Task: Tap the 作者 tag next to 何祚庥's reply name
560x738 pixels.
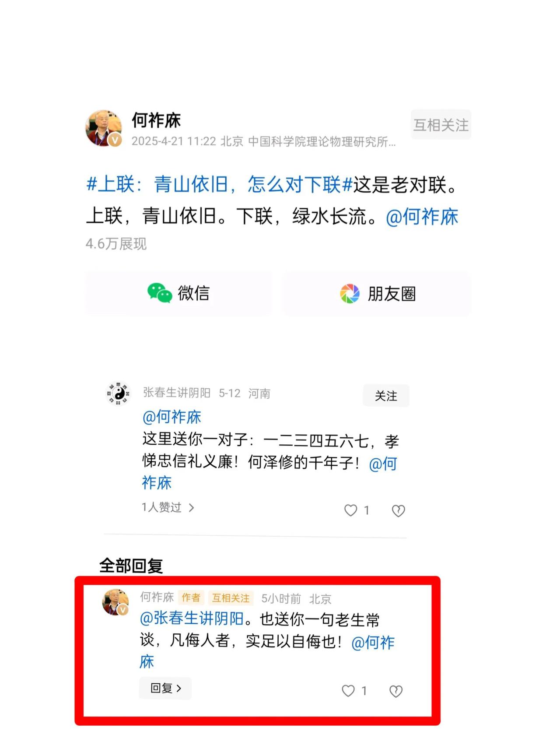Action: click(x=191, y=598)
